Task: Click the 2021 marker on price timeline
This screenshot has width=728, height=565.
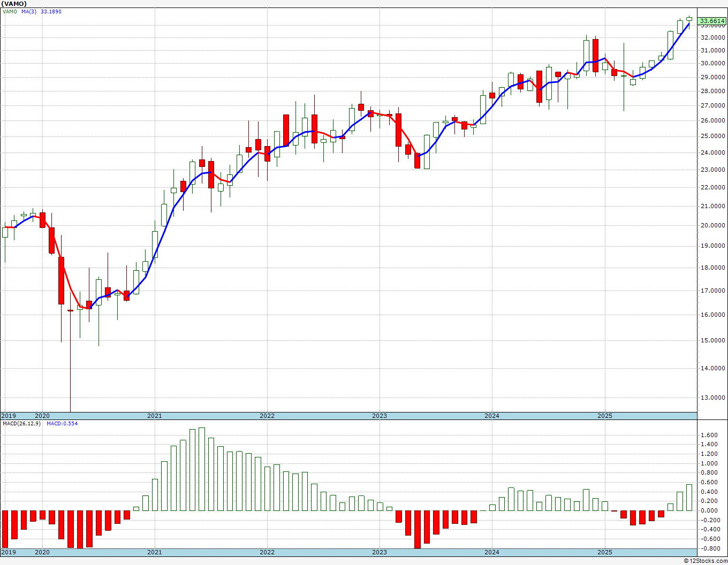Action: (x=154, y=416)
